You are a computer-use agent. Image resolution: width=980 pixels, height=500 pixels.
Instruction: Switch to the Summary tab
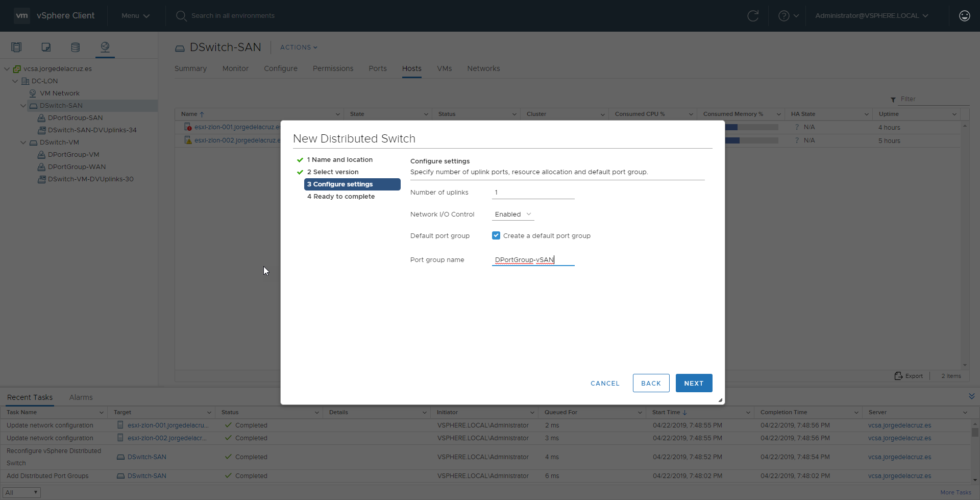click(190, 68)
